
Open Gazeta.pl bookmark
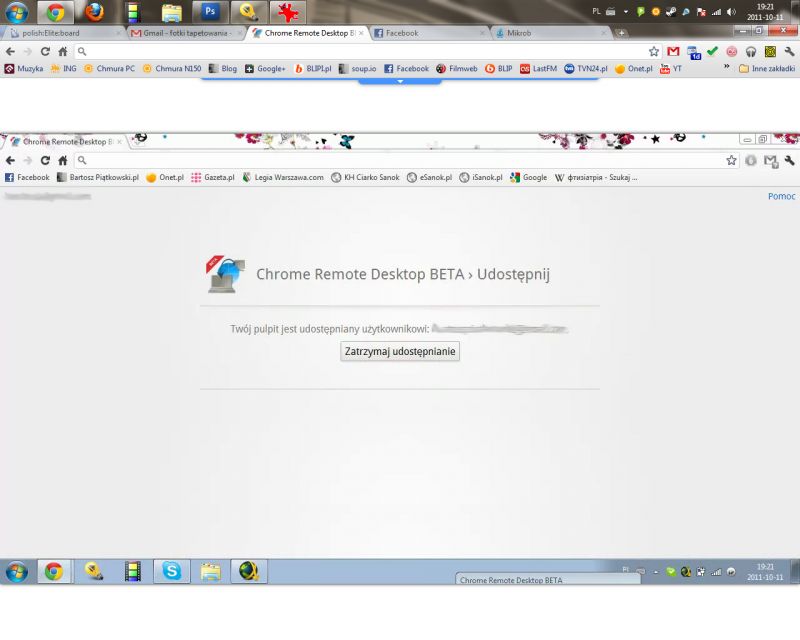[x=213, y=177]
